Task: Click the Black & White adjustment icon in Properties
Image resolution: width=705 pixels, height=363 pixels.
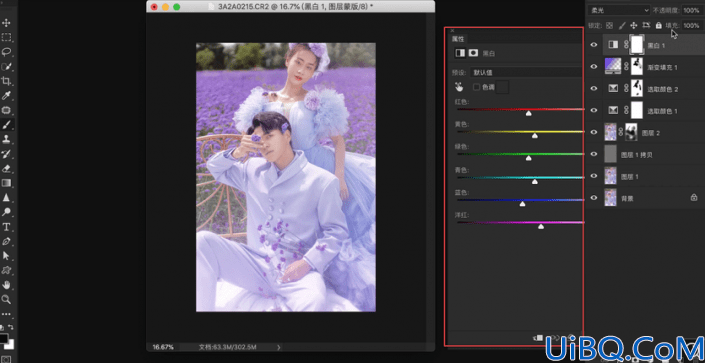Action: [x=460, y=53]
